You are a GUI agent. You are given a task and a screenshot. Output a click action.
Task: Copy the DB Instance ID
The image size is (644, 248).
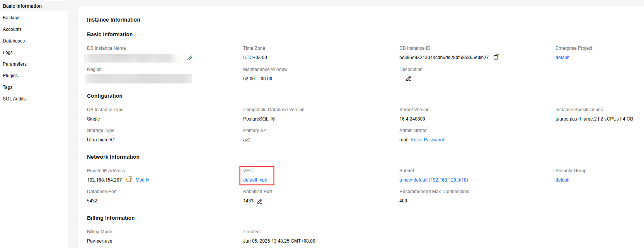tap(496, 57)
